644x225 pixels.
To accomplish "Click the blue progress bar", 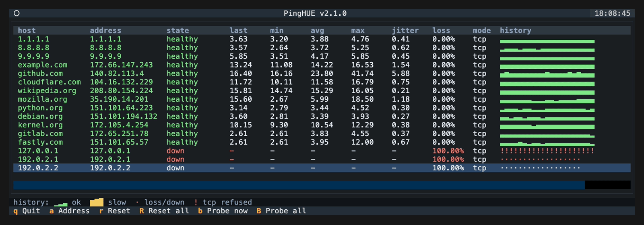I will coord(299,185).
